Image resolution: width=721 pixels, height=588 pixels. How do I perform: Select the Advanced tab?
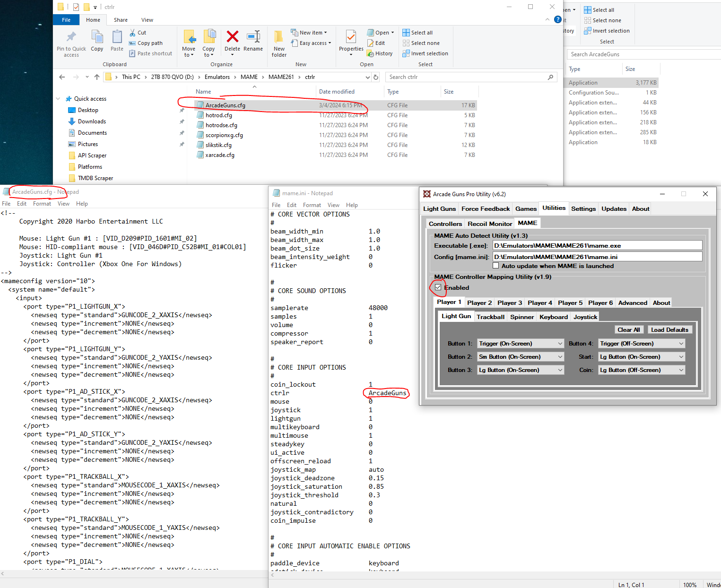633,303
